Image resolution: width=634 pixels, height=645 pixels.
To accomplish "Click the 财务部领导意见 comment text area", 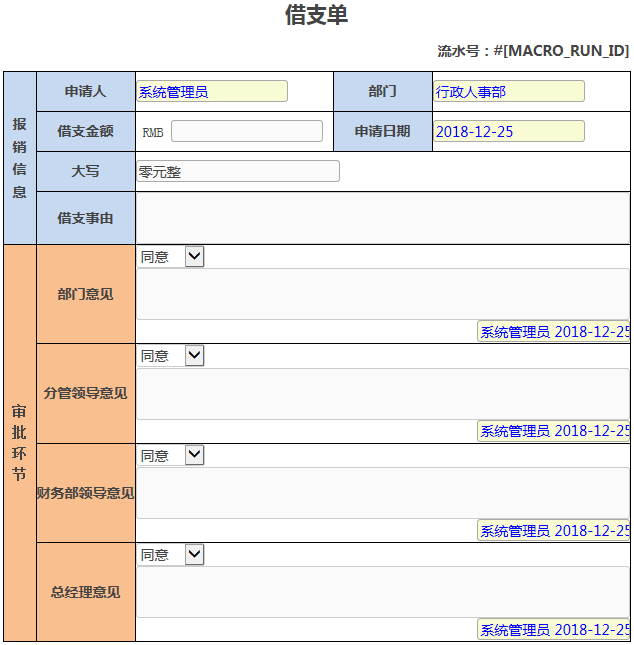I will click(x=383, y=493).
